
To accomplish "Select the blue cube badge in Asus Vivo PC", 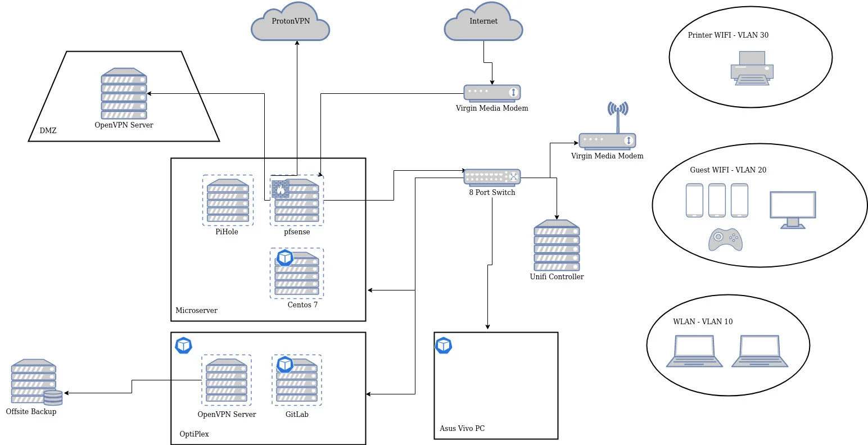I will pyautogui.click(x=444, y=345).
